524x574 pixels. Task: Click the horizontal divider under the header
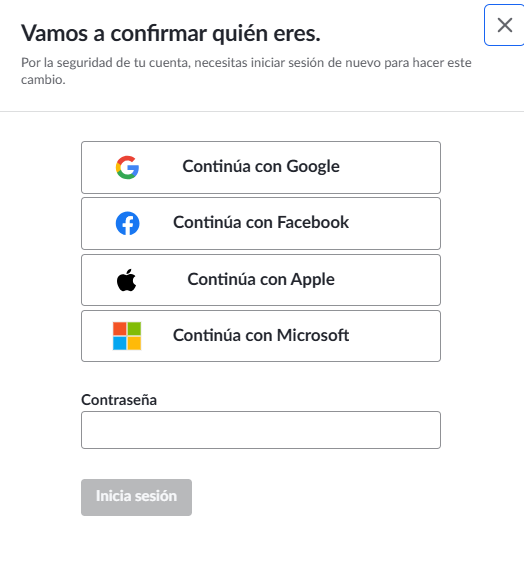pos(262,111)
